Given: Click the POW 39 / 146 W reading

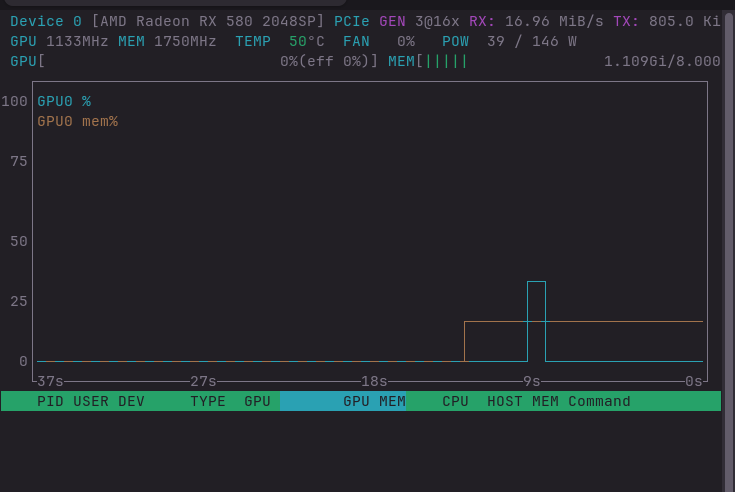Looking at the screenshot, I should coord(510,42).
